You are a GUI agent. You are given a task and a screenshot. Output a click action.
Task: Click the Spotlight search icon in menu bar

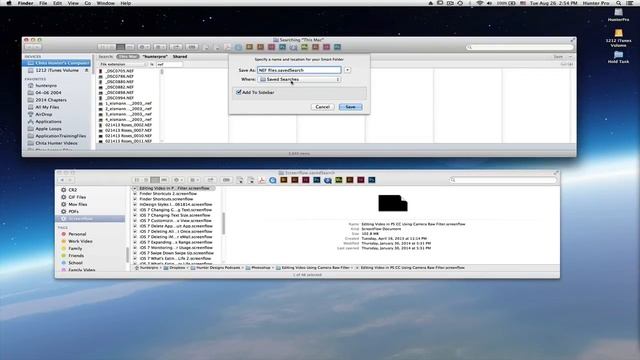[619, 3]
